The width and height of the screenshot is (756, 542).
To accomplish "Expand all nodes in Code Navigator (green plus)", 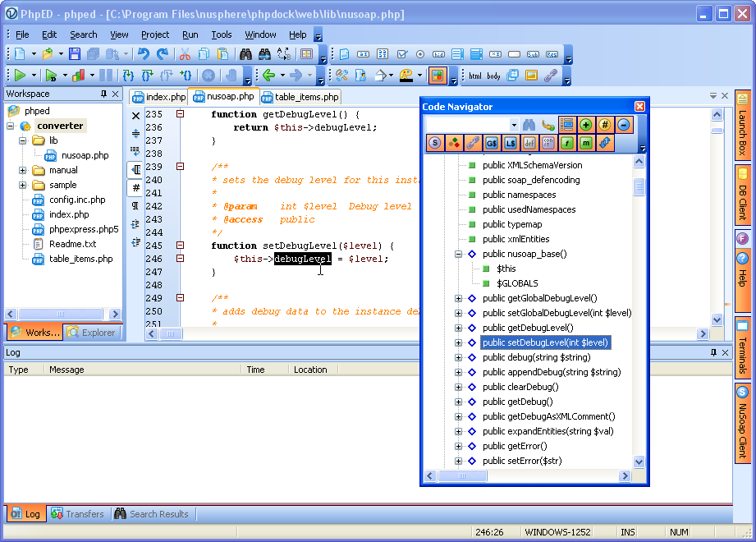I will pyautogui.click(x=586, y=126).
